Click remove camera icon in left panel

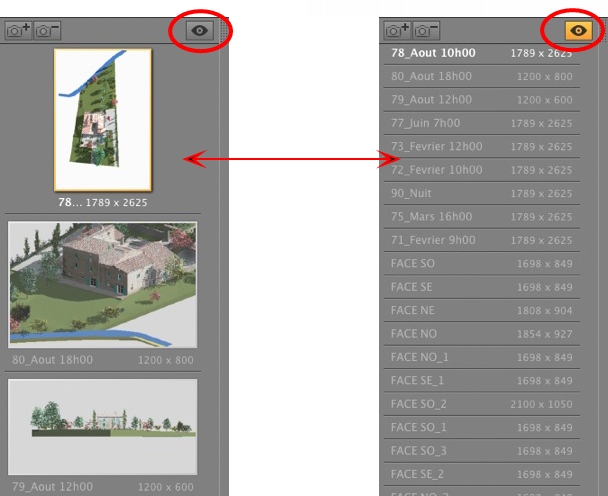tap(47, 31)
